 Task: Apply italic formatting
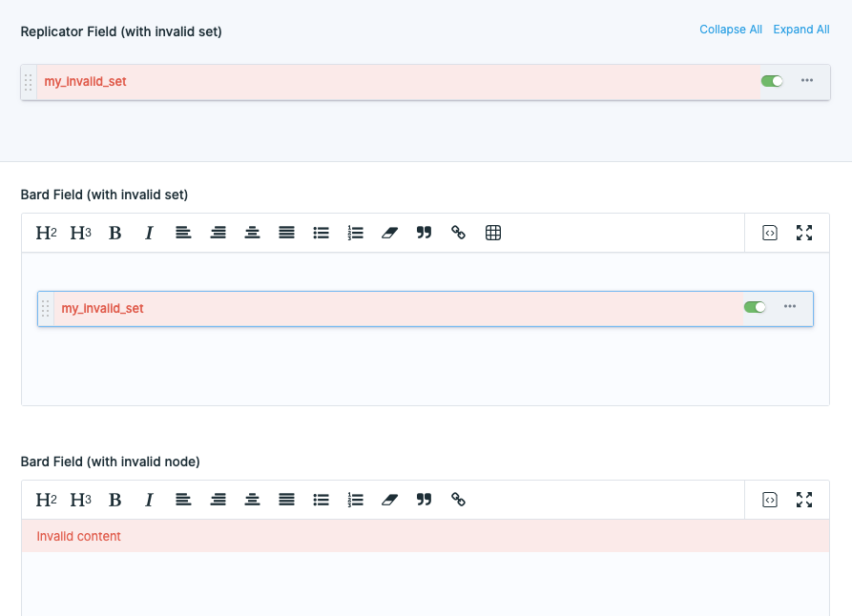tap(149, 233)
